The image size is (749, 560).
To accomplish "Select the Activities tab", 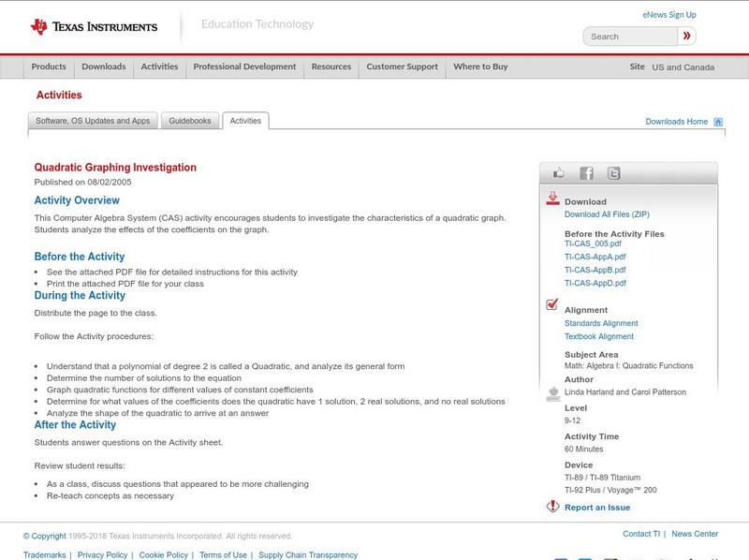I will point(245,121).
